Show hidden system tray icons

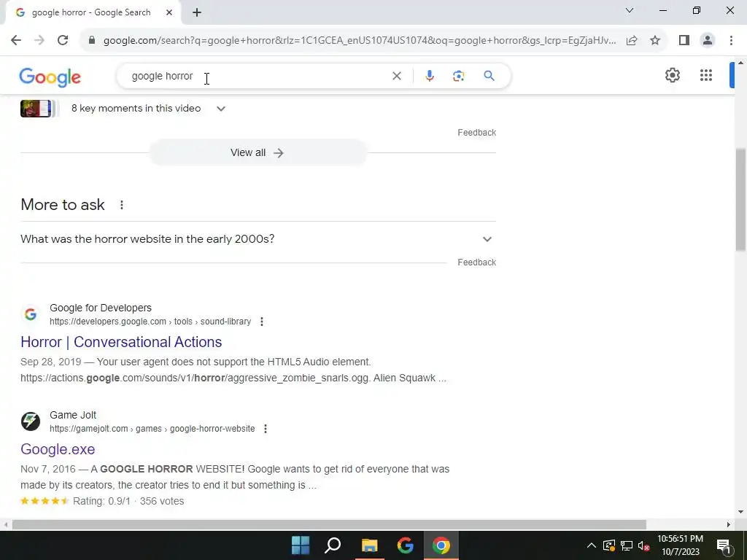click(591, 545)
